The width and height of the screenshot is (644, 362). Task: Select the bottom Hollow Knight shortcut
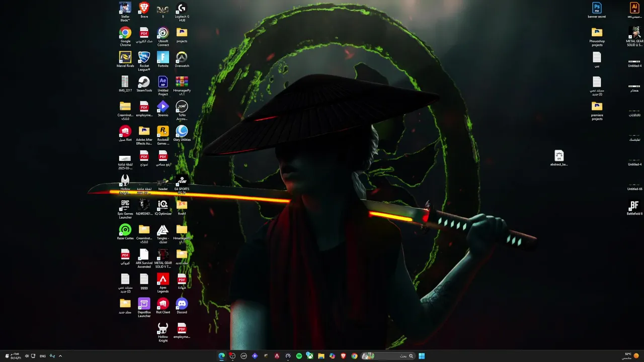point(163,332)
